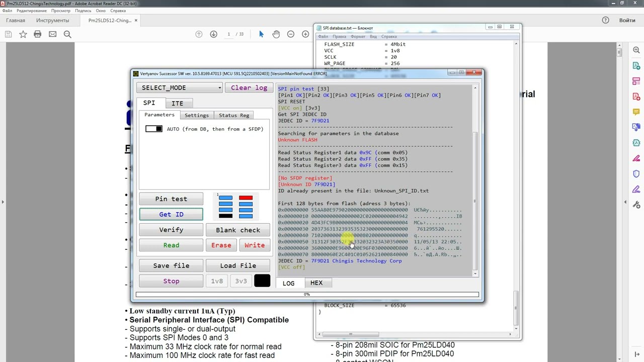Viewport: 644px width, 362px height.
Task: Click the black color indicator square
Action: pos(262,281)
